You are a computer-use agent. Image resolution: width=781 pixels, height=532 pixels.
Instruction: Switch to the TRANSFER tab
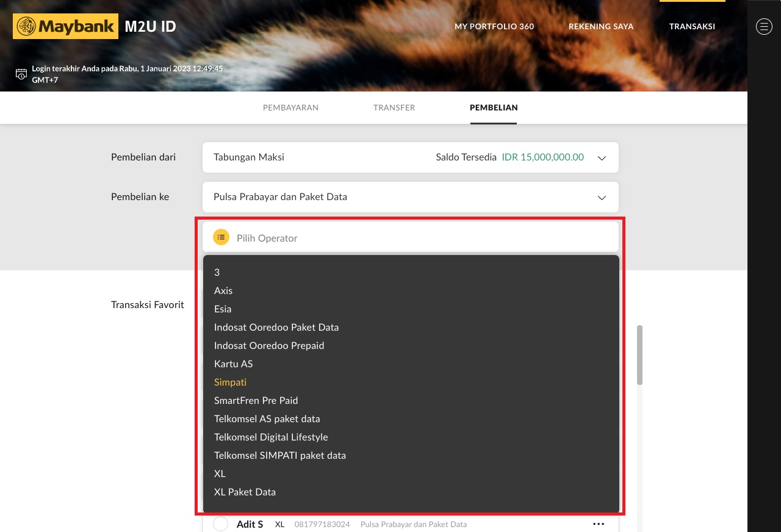pyautogui.click(x=394, y=107)
